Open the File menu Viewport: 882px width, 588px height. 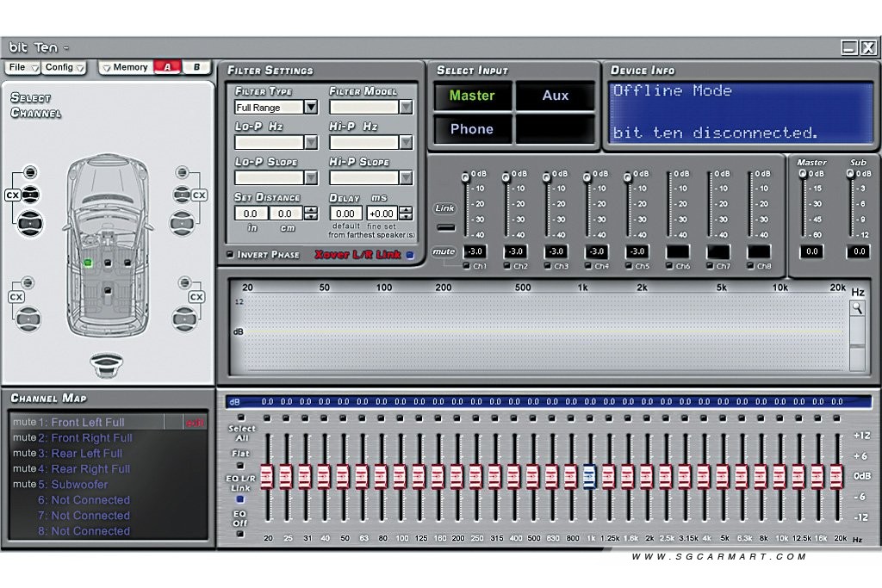tap(23, 67)
